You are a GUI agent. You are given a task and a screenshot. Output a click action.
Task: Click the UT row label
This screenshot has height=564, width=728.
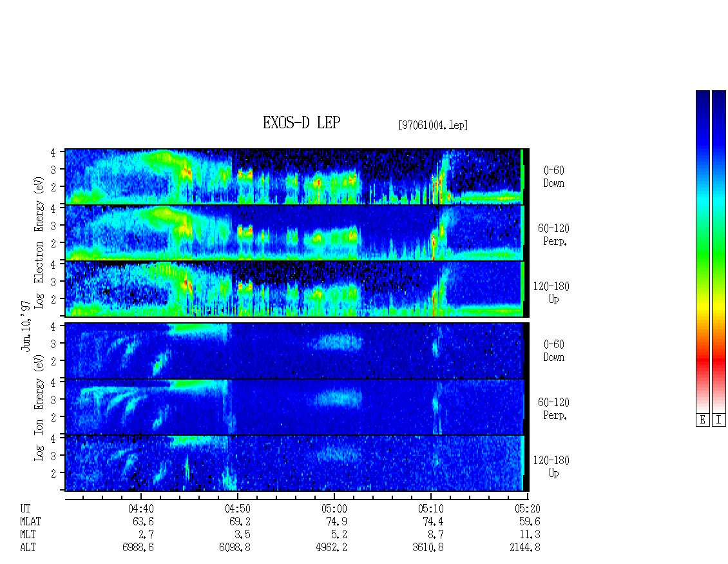click(x=25, y=509)
